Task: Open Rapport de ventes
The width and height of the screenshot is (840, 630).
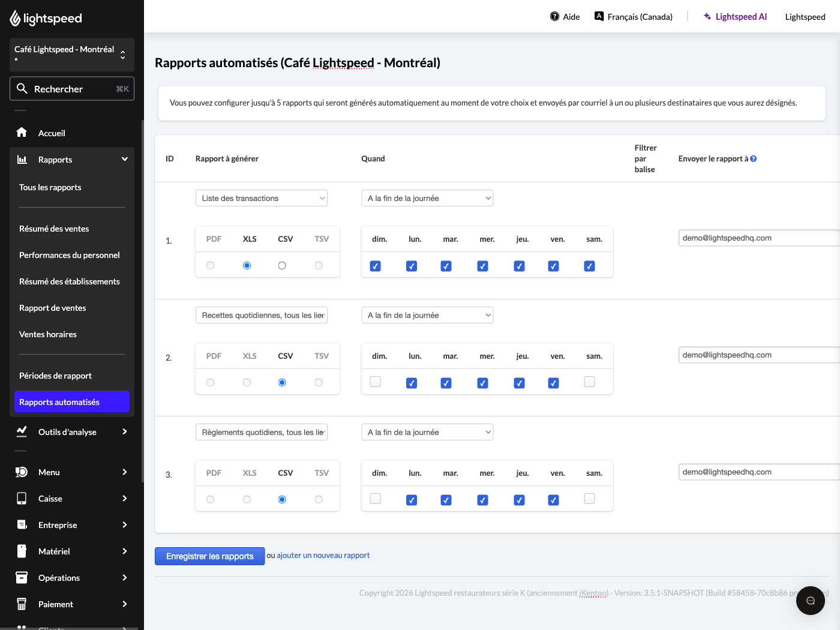Action: (x=53, y=308)
